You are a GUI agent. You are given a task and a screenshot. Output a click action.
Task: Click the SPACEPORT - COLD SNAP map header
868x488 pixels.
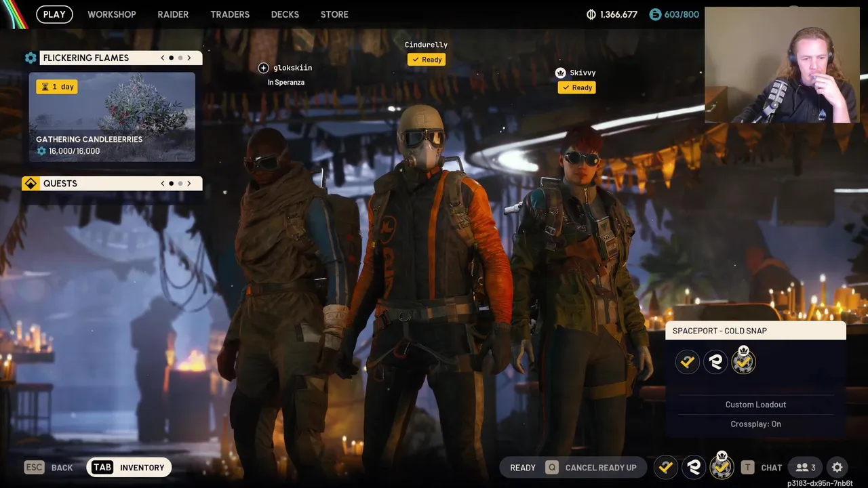coord(755,331)
